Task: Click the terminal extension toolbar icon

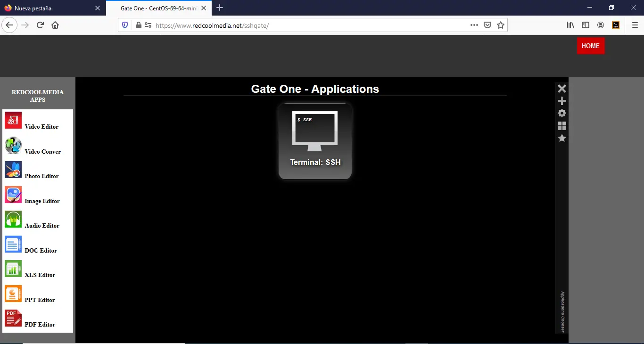Action: pos(616,25)
